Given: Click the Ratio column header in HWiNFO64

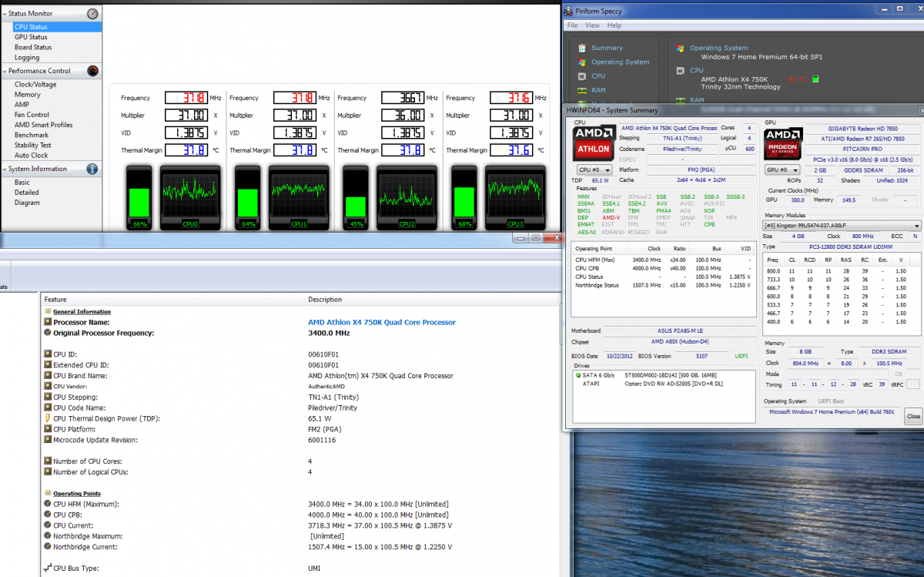Looking at the screenshot, I should coord(680,249).
